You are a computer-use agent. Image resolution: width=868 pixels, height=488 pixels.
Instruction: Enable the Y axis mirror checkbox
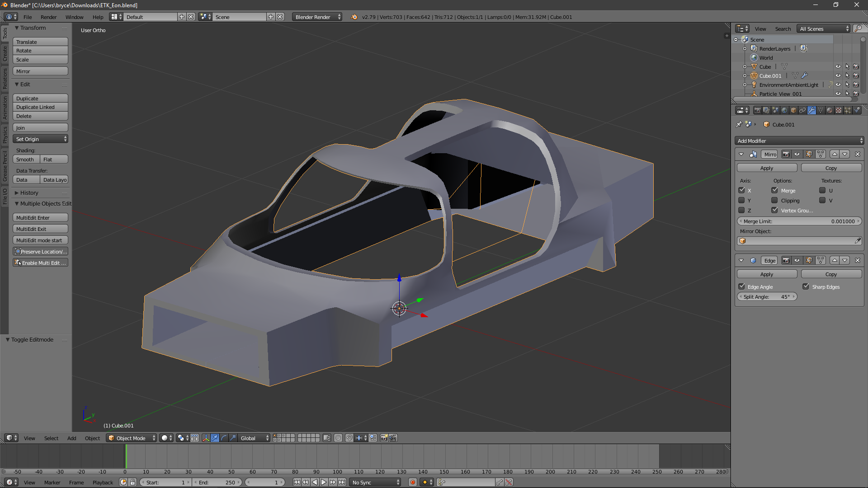click(741, 200)
